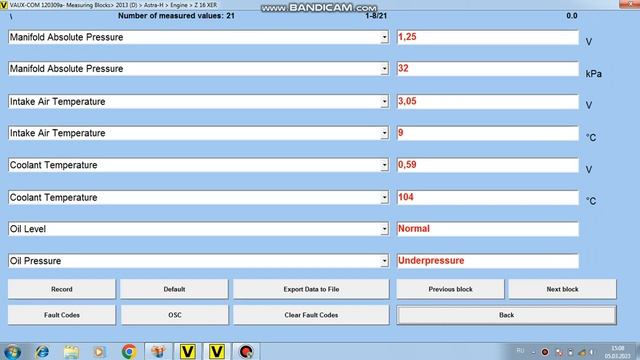
Task: Switch to VAUX-COM icon beside box icon
Action: coord(187,351)
